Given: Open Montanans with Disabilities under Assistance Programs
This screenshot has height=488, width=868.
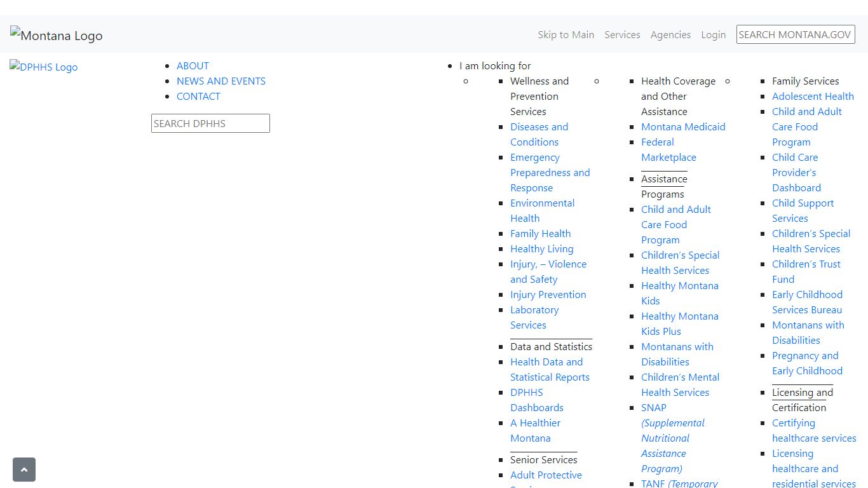Looking at the screenshot, I should click(x=677, y=354).
